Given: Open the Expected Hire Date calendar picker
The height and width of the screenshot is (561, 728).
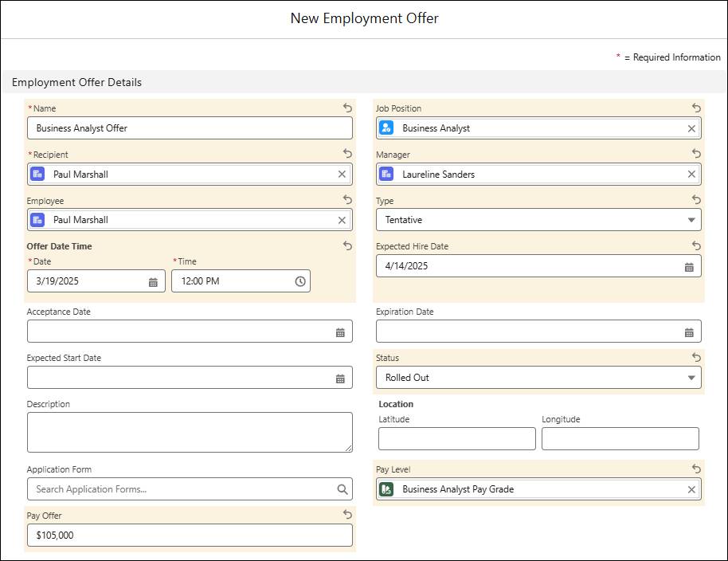Looking at the screenshot, I should tap(689, 266).
